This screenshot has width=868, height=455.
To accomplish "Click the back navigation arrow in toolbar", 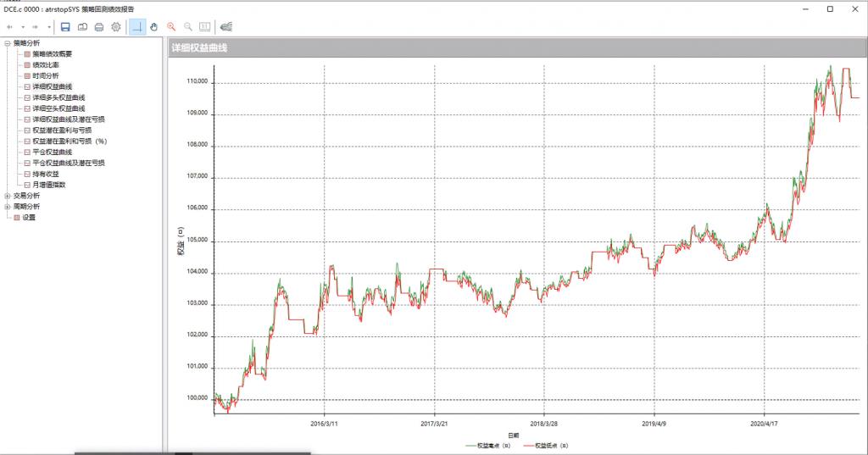I will (x=9, y=26).
